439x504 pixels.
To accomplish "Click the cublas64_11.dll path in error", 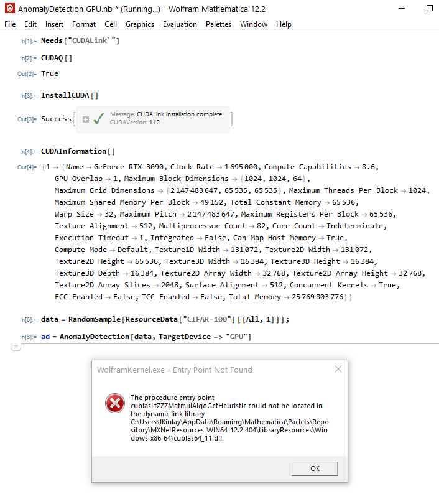I will coord(229,430).
